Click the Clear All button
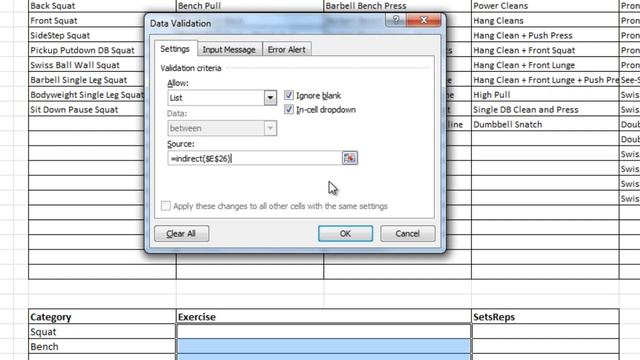640x360 pixels. pyautogui.click(x=181, y=233)
